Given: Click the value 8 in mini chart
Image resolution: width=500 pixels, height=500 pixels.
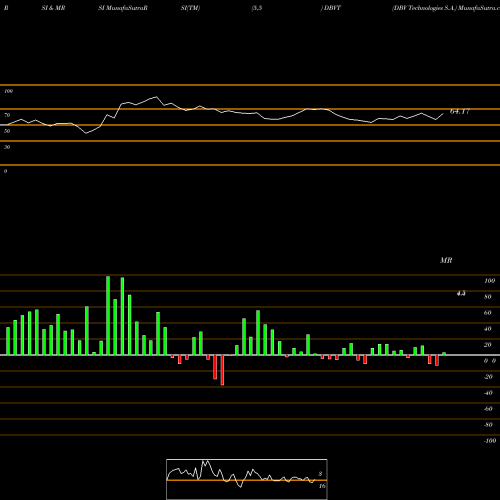Looking at the screenshot, I should coord(320,474).
